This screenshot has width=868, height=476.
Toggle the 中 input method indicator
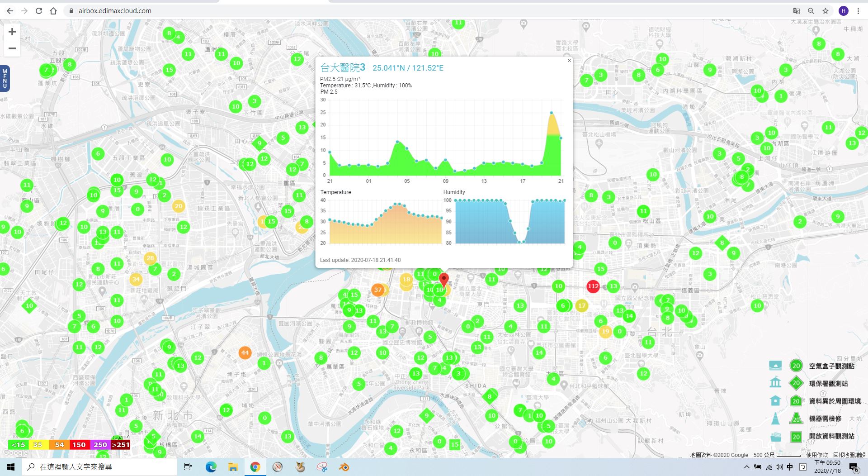pyautogui.click(x=790, y=467)
